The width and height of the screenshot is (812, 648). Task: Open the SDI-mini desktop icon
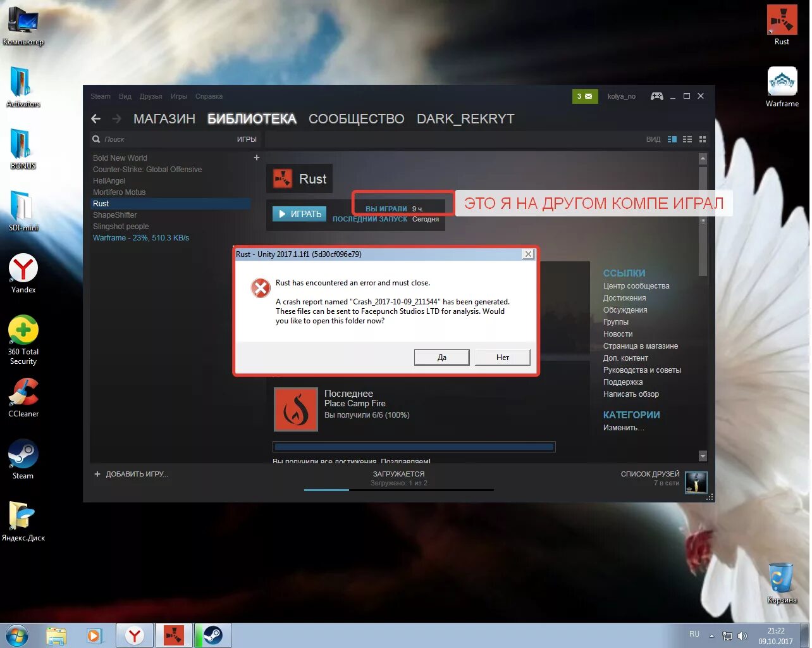pyautogui.click(x=23, y=211)
